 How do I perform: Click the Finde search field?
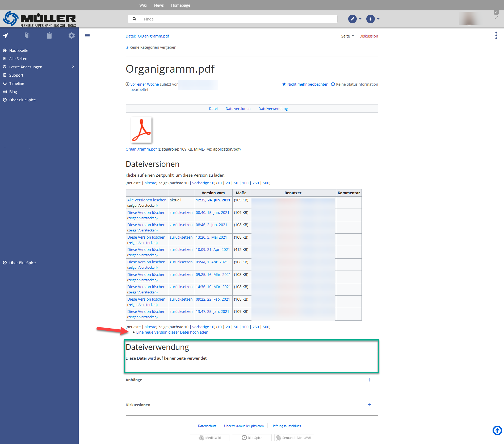233,19
